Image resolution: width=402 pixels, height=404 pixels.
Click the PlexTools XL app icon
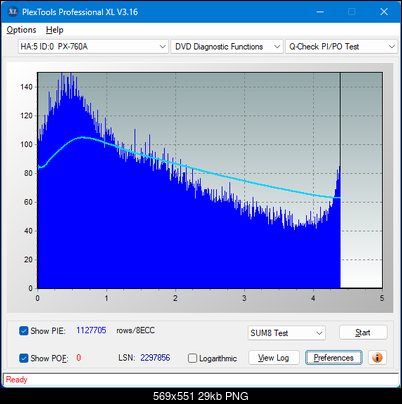click(x=13, y=12)
